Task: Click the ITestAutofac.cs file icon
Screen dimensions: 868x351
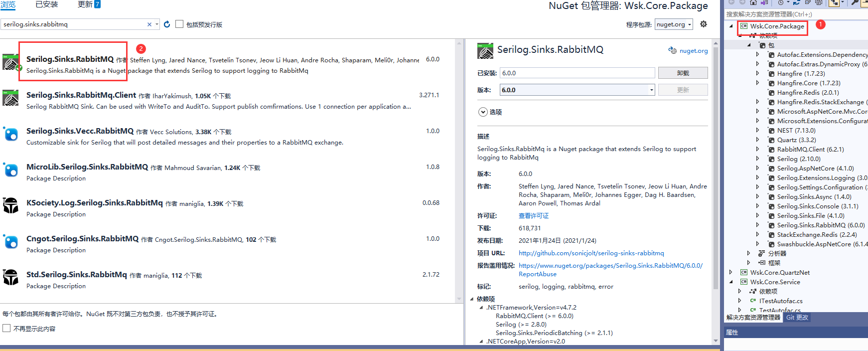Action: [x=753, y=301]
